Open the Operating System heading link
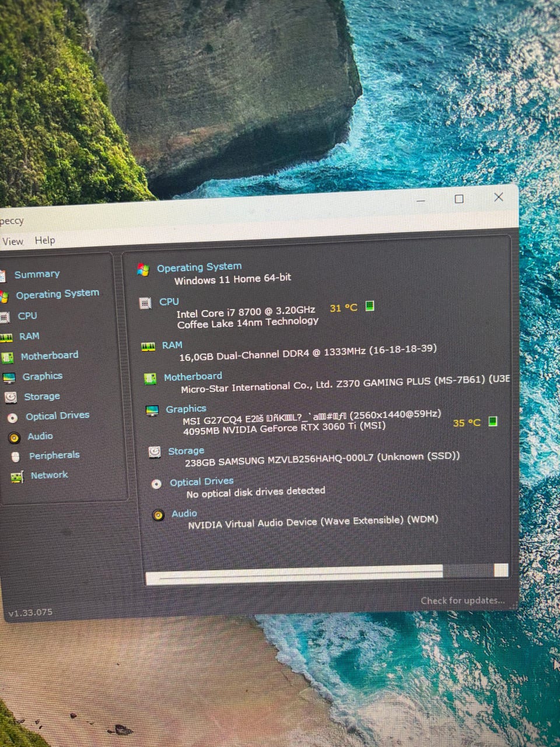The width and height of the screenshot is (560, 747). click(199, 267)
